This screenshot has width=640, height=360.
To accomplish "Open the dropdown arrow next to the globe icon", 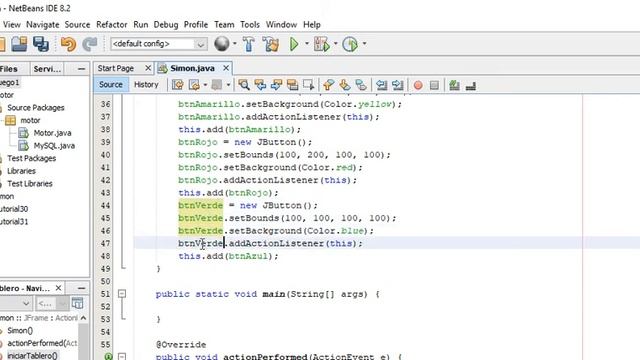I will [235, 44].
